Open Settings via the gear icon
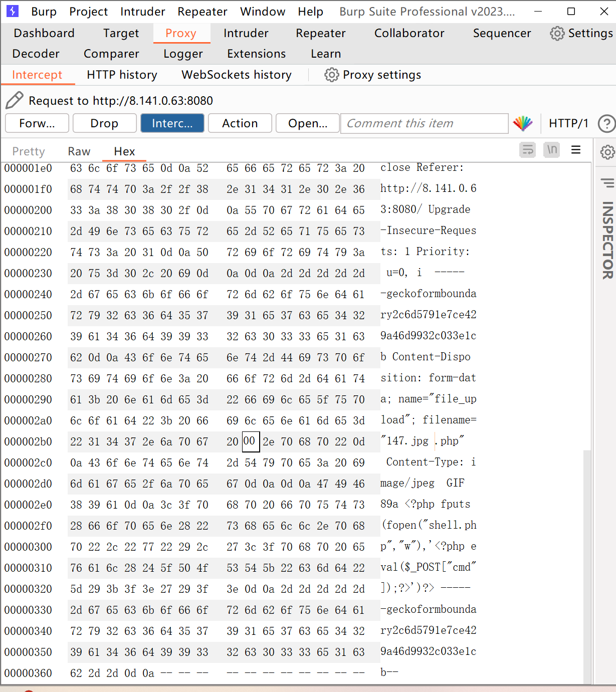616x692 pixels. (557, 34)
